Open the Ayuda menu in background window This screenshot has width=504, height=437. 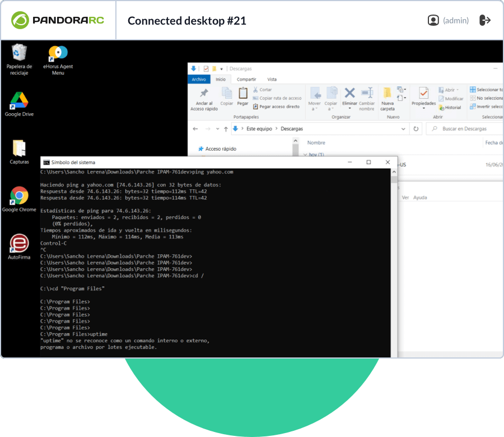pyautogui.click(x=420, y=197)
